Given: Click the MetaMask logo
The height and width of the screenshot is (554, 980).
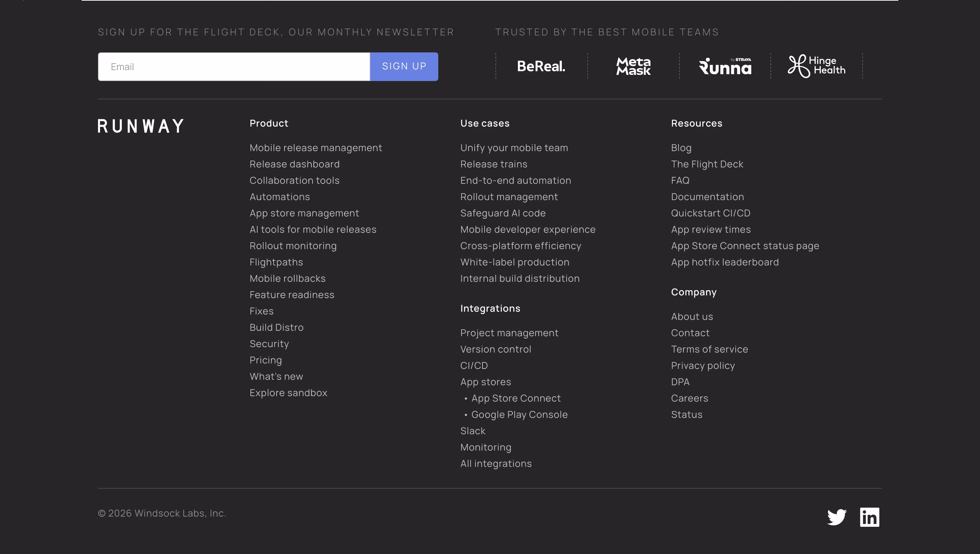Looking at the screenshot, I should point(633,66).
